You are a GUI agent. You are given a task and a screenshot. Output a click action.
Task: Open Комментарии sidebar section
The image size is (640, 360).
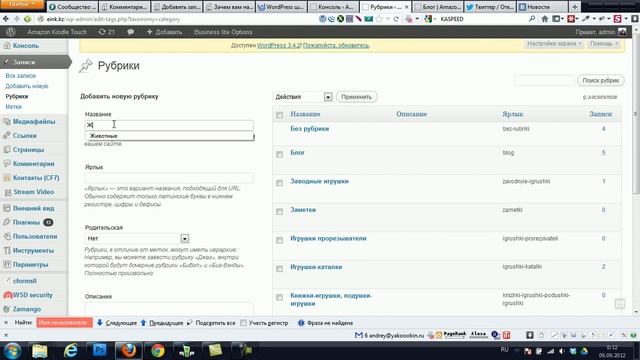pos(33,164)
